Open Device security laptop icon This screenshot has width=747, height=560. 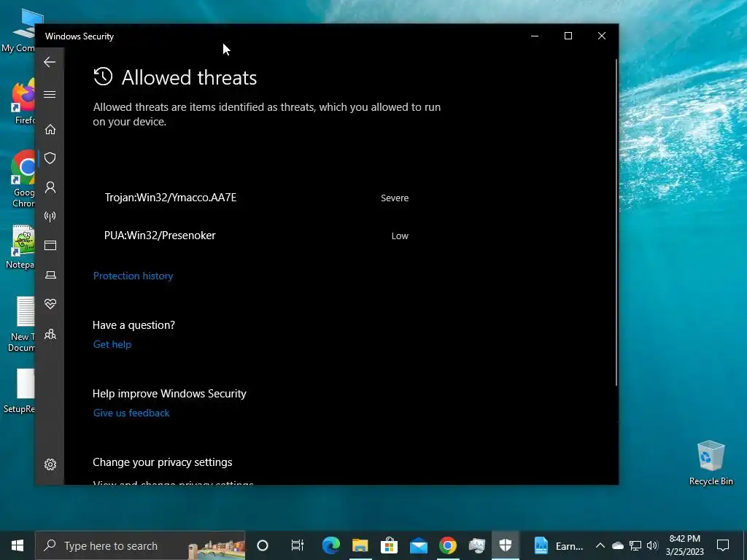[50, 275]
